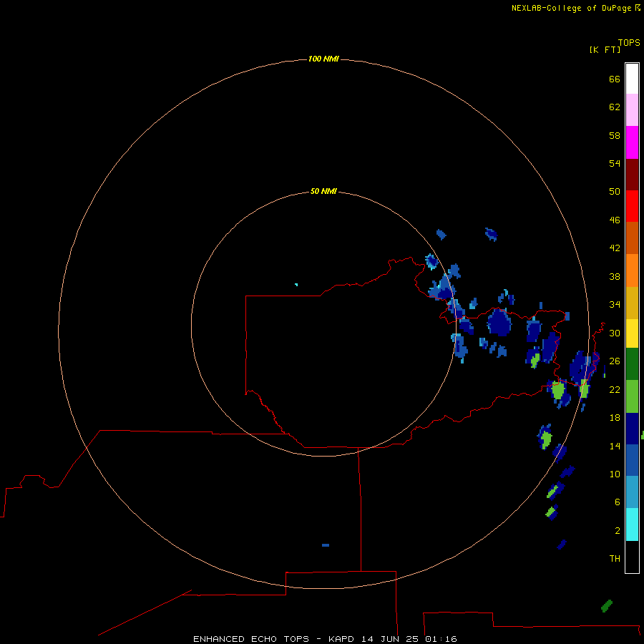Click the tiny cyan echo inside the 50 NMI ring
This screenshot has height=644, width=644.
296,284
